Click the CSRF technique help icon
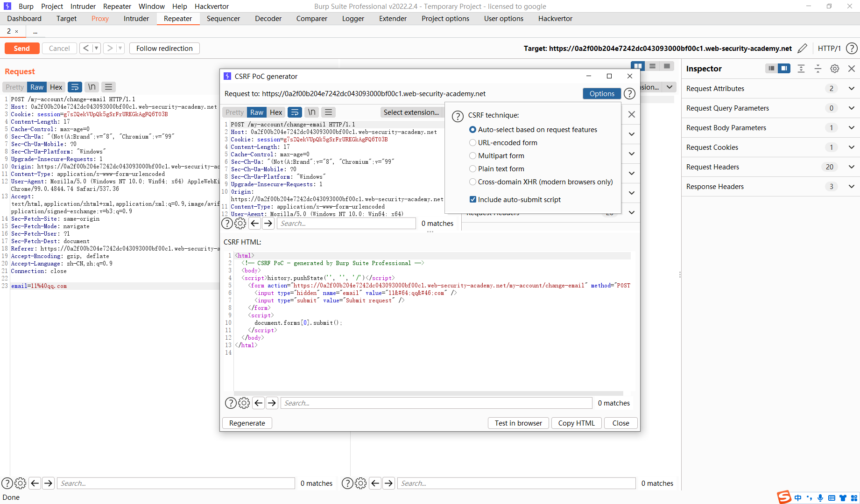The image size is (860, 504). click(x=458, y=116)
